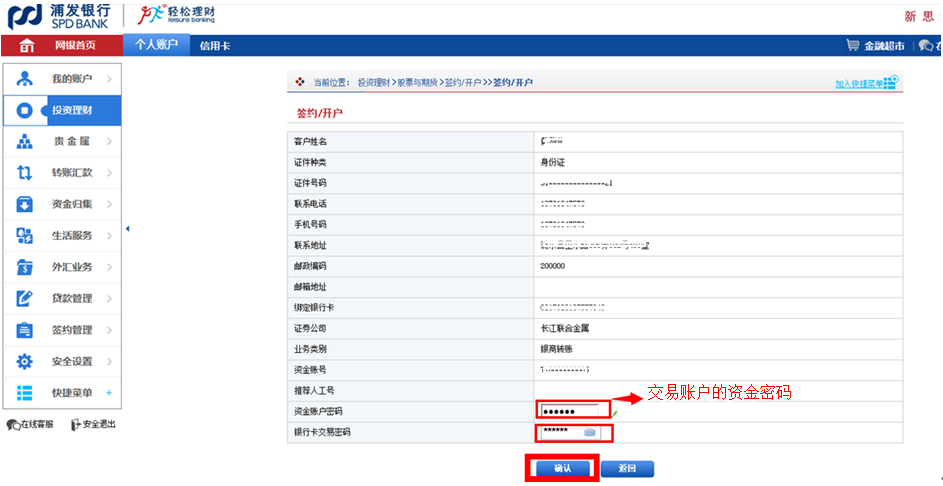Click the home icon beside 网银首页
Viewport: 943px width, 486px height.
point(27,46)
